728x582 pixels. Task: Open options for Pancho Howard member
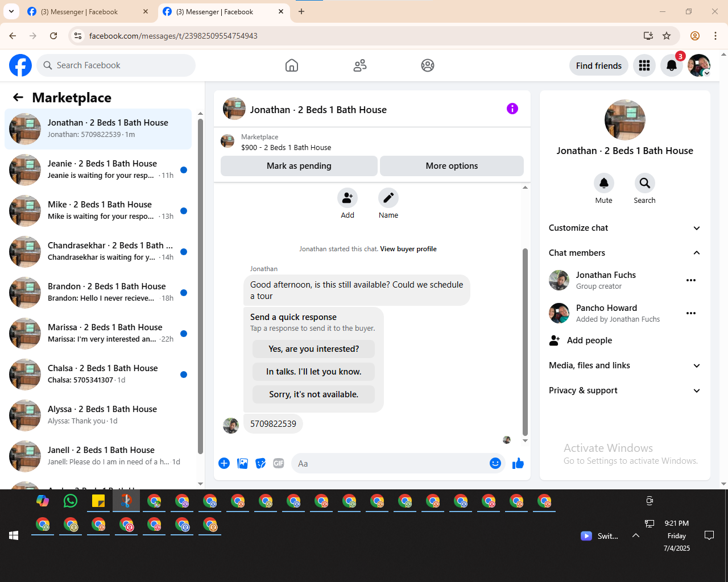pos(691,313)
